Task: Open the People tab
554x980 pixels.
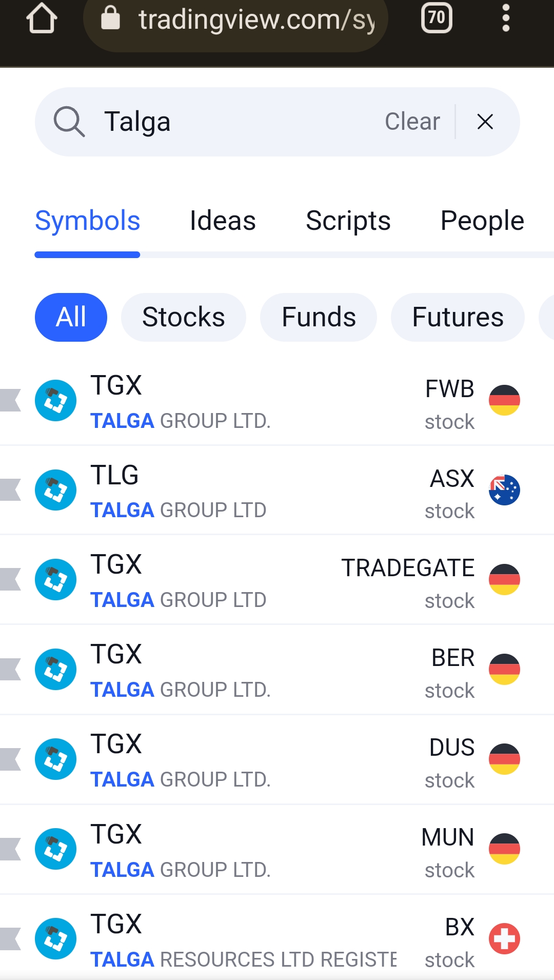Action: click(482, 221)
